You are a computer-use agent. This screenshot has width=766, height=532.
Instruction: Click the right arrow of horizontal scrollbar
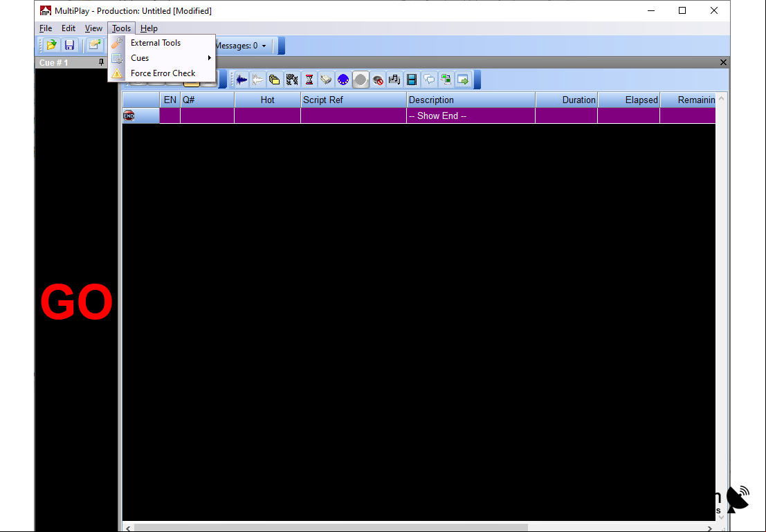[x=710, y=528]
